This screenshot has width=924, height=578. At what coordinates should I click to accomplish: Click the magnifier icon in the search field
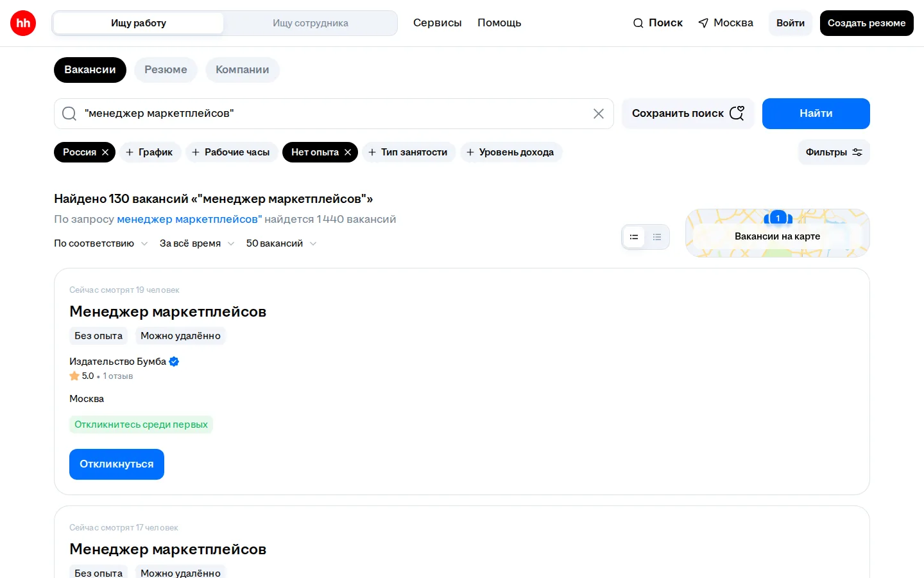69,114
